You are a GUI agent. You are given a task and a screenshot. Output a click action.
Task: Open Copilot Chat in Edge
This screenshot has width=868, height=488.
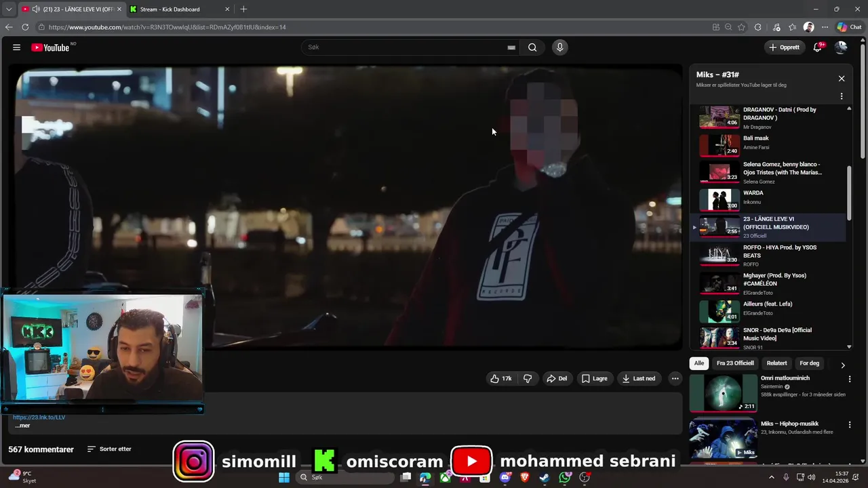(849, 27)
